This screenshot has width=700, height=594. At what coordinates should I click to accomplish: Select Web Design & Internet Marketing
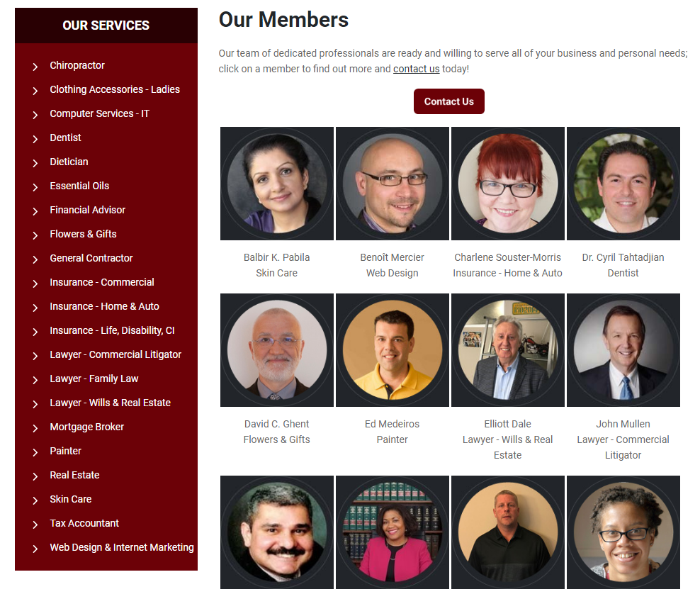tap(122, 547)
